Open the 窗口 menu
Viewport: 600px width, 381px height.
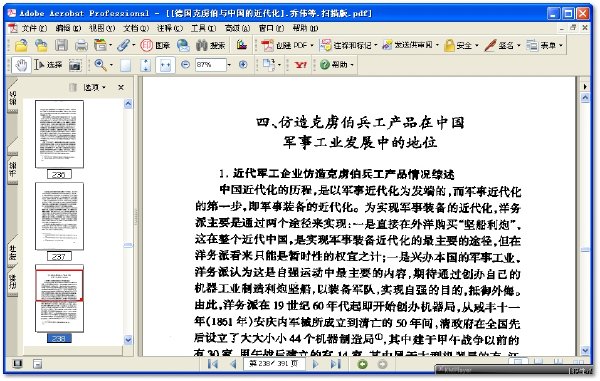271,28
